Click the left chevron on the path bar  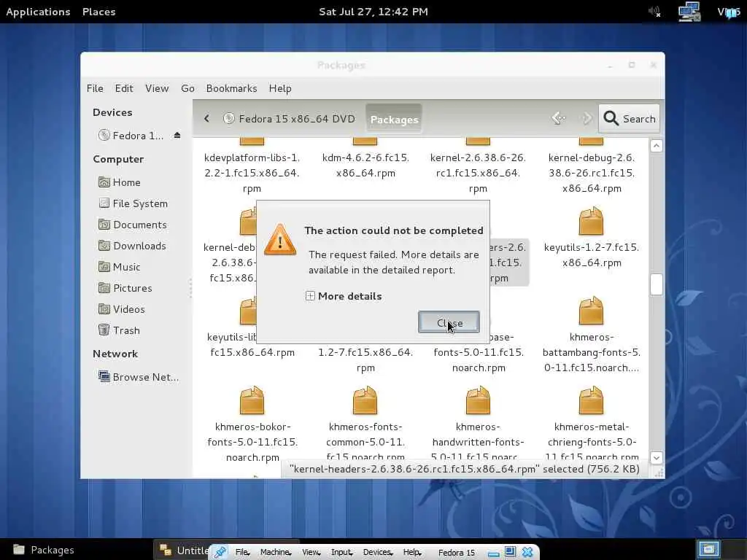click(206, 118)
